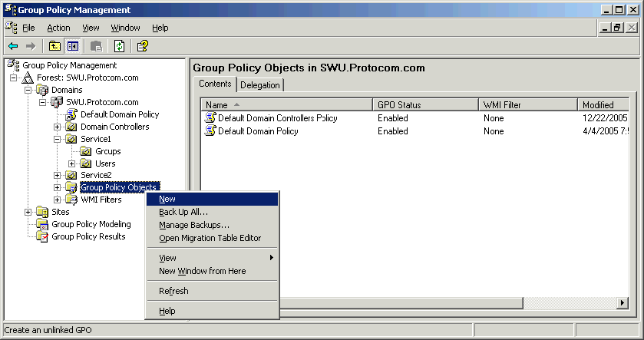This screenshot has width=644, height=340.
Task: Expand the Sites tree node
Action: coord(28,212)
